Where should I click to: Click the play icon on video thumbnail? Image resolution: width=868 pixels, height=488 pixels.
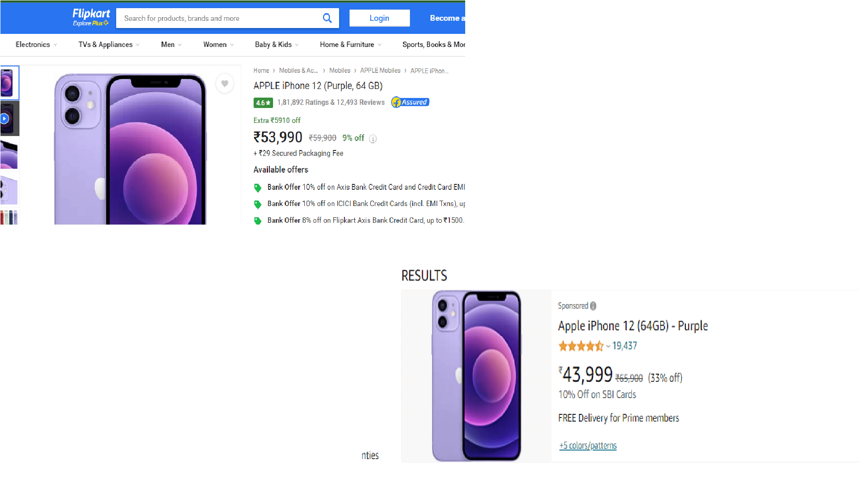[5, 118]
